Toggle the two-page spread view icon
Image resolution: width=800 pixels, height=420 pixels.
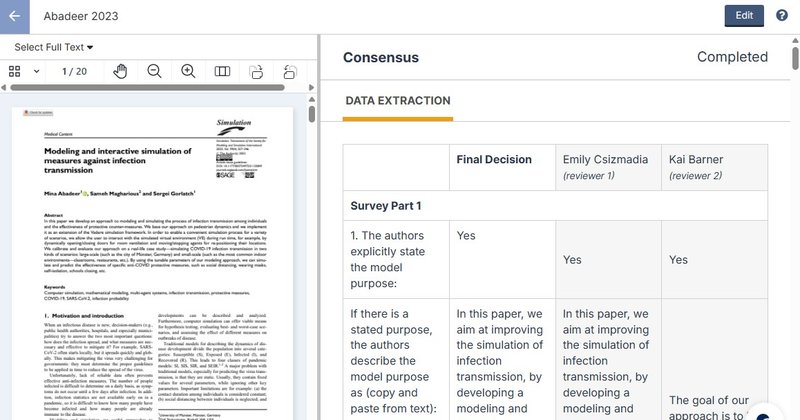point(222,71)
